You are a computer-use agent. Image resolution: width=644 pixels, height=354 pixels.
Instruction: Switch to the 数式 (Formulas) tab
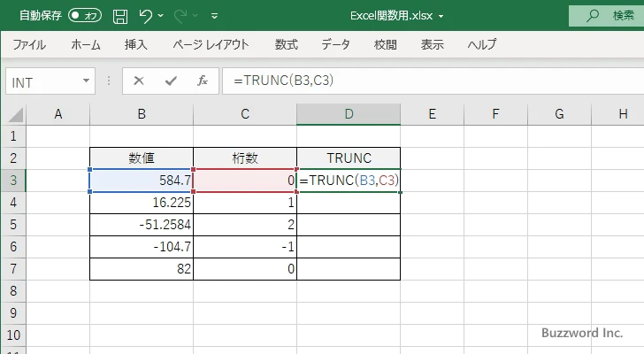pos(287,44)
